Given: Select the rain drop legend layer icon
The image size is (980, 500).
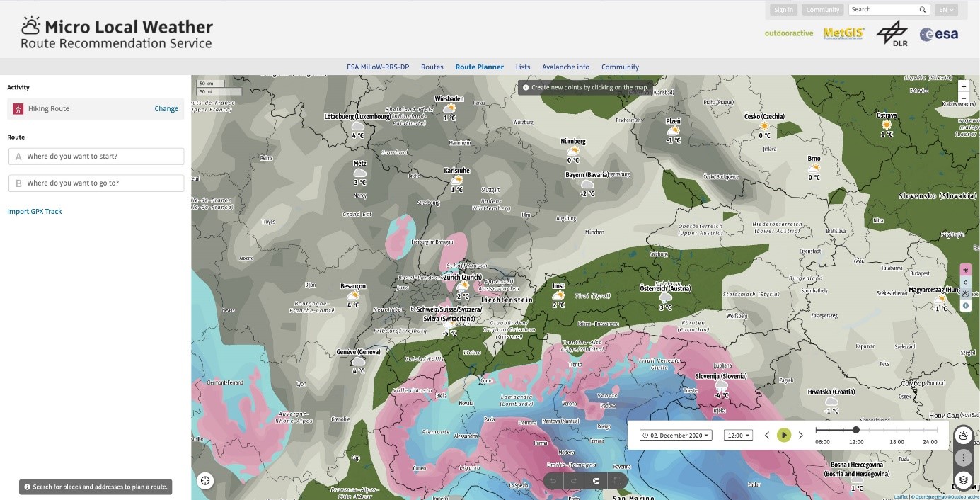Looking at the screenshot, I should tap(965, 282).
